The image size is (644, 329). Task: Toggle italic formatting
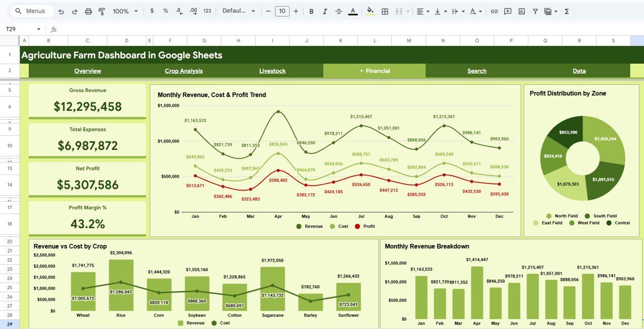click(x=325, y=11)
